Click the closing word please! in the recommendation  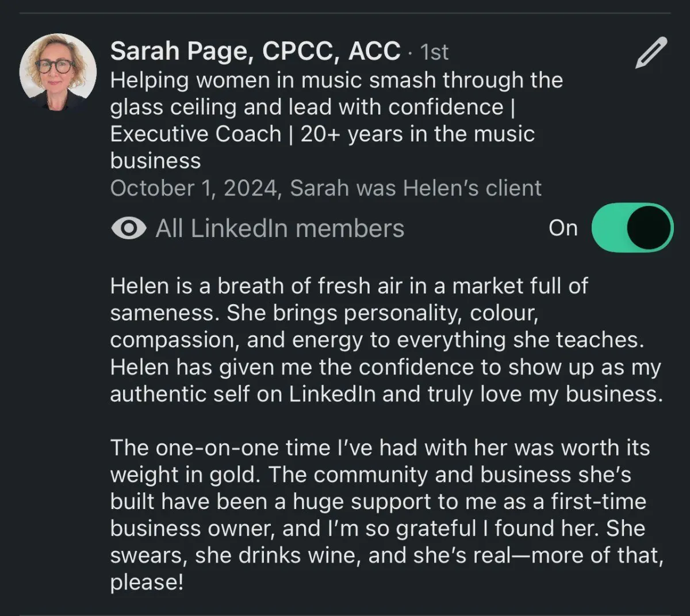pyautogui.click(x=147, y=583)
